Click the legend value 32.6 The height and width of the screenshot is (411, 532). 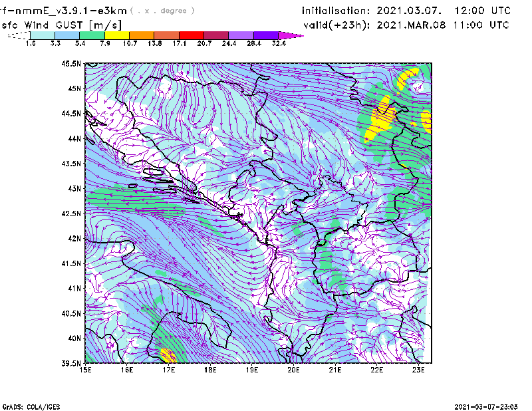(x=279, y=43)
